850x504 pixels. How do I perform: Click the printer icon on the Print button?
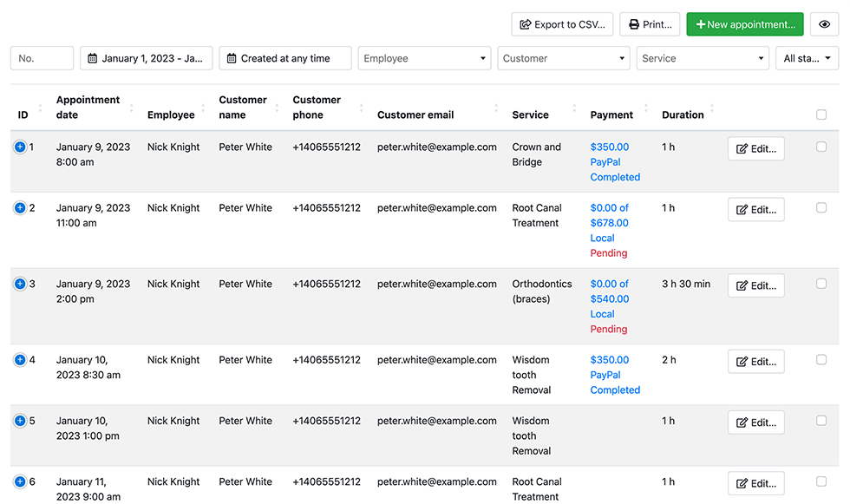pos(632,24)
